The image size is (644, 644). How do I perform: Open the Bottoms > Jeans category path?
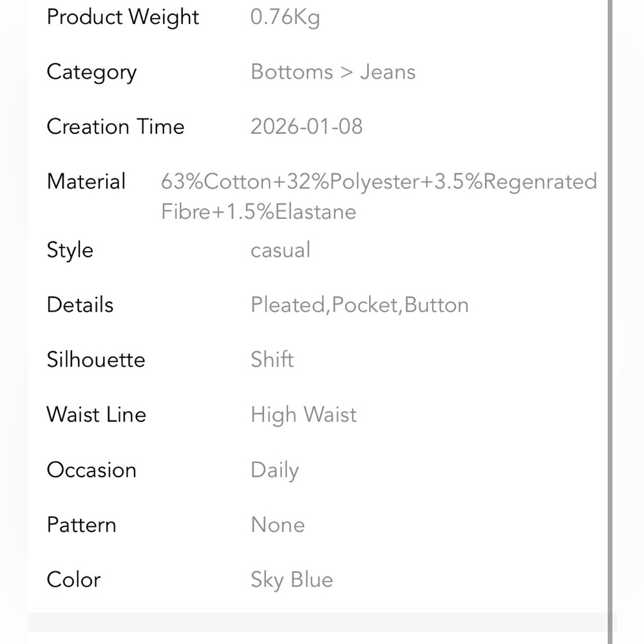(333, 71)
